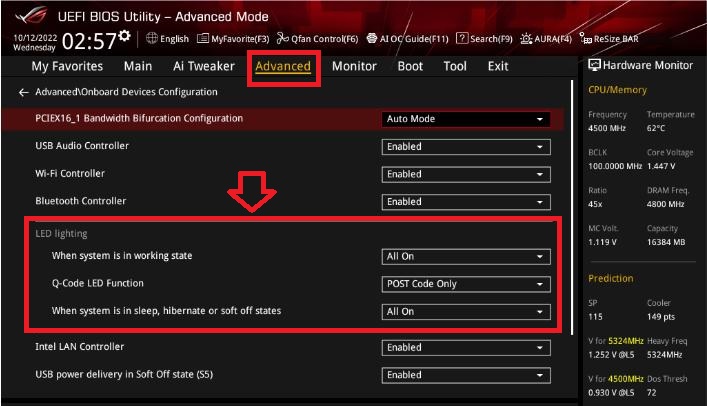Image resolution: width=707 pixels, height=406 pixels.
Task: Open sleep/hibernate LED All On dropdown
Action: (x=466, y=311)
